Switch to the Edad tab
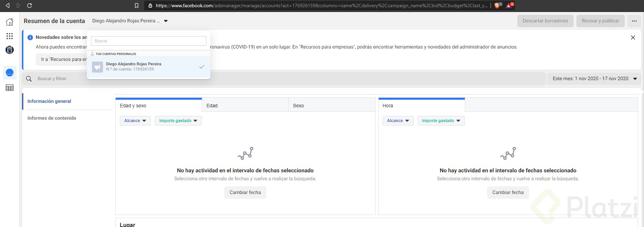The width and height of the screenshot is (644, 227). pyautogui.click(x=245, y=105)
